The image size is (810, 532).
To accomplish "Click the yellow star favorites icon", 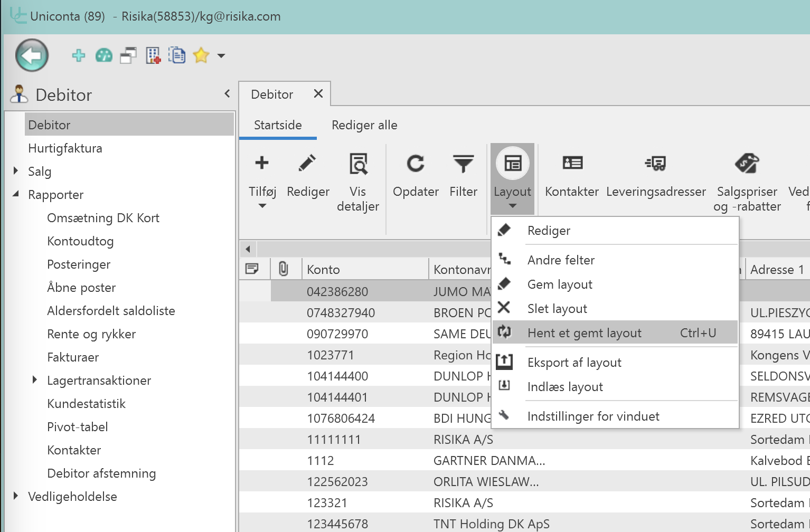I will 201,55.
